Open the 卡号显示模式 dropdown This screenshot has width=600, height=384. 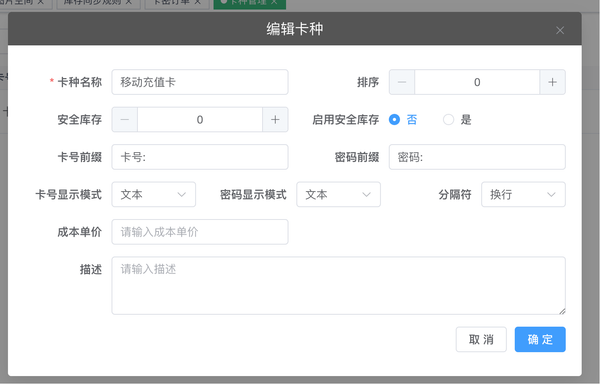click(x=153, y=194)
